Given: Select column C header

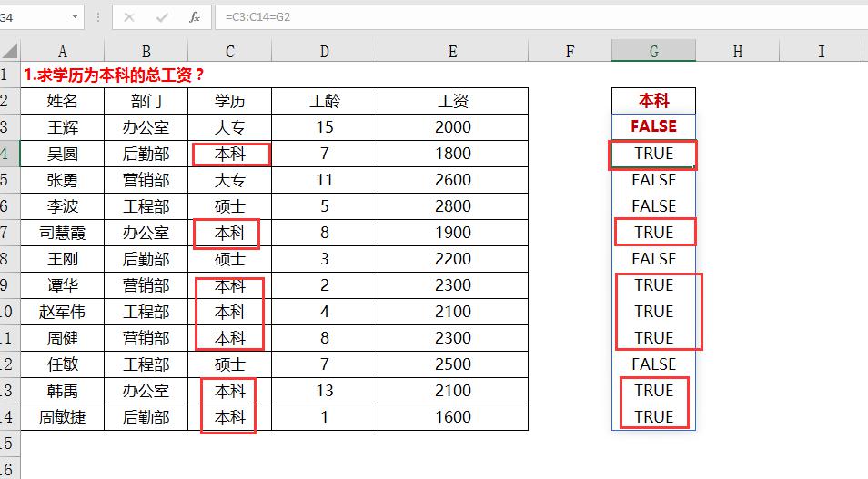Looking at the screenshot, I should click(x=229, y=52).
